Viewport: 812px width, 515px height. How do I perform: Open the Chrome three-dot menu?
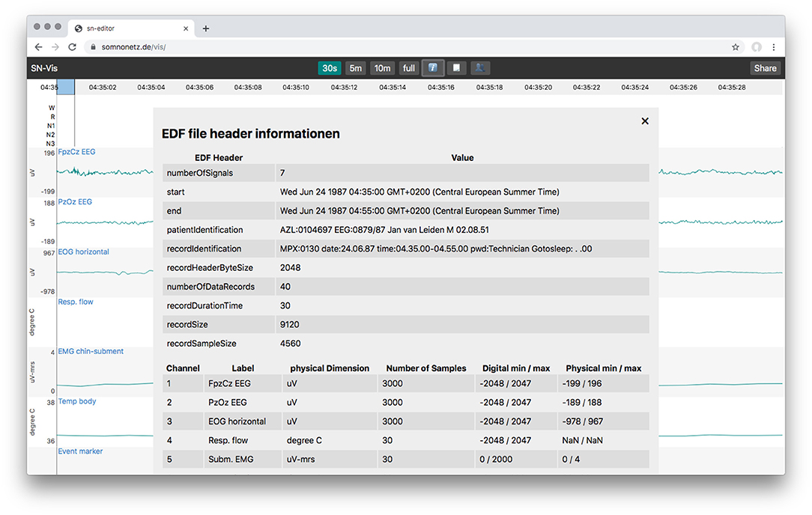[x=774, y=46]
